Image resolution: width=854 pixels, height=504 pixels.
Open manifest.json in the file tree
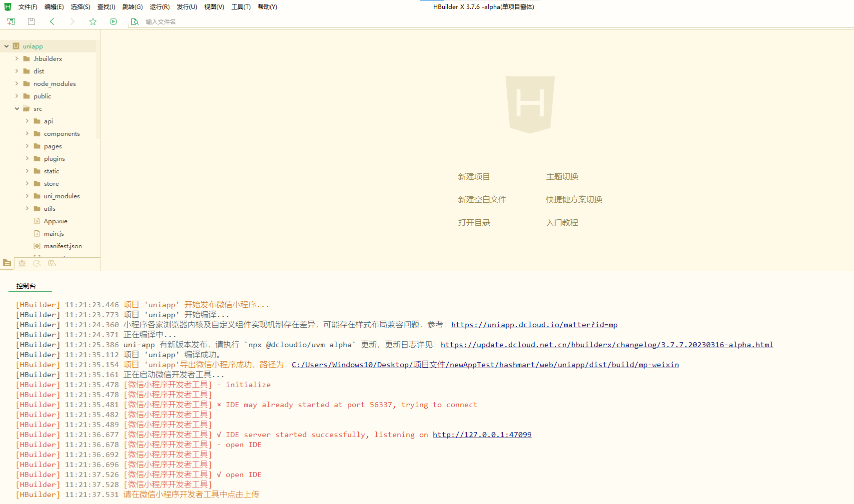point(63,246)
